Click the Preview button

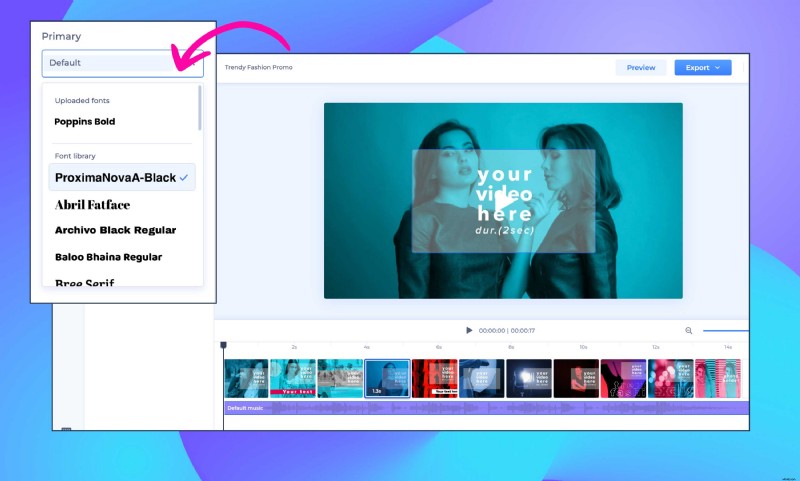click(641, 68)
